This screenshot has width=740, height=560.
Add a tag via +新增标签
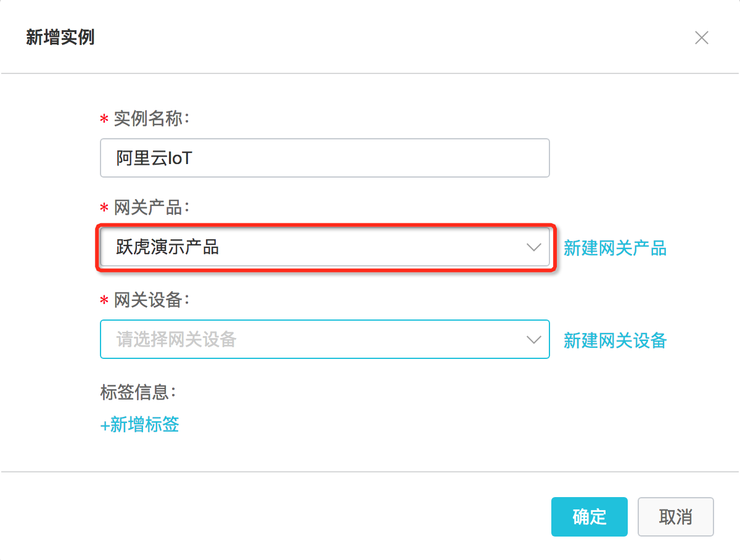pos(140,424)
